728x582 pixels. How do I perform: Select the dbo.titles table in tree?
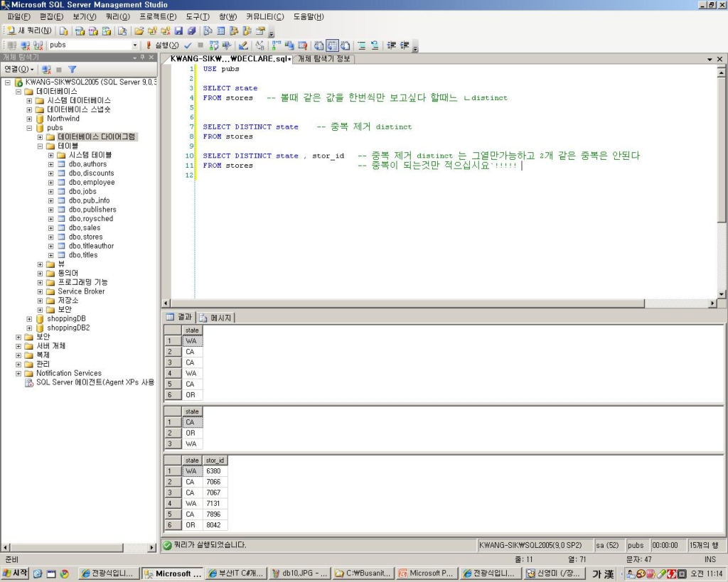[83, 255]
